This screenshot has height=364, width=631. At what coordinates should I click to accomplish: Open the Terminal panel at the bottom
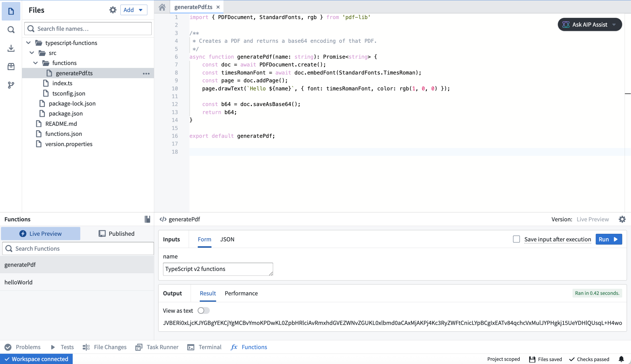[x=210, y=347]
